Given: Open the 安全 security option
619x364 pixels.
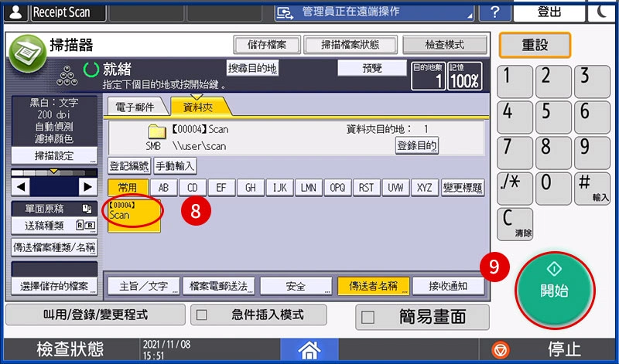Looking at the screenshot, I should [x=296, y=286].
